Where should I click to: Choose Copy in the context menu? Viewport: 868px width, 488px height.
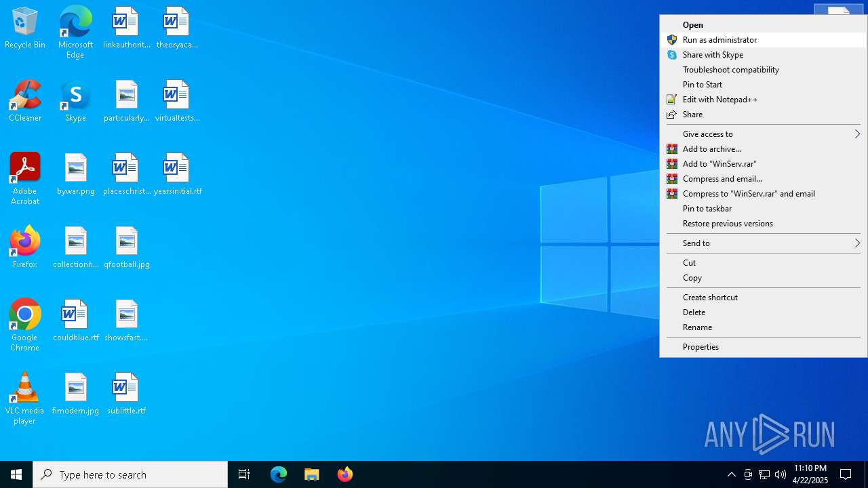tap(764, 278)
